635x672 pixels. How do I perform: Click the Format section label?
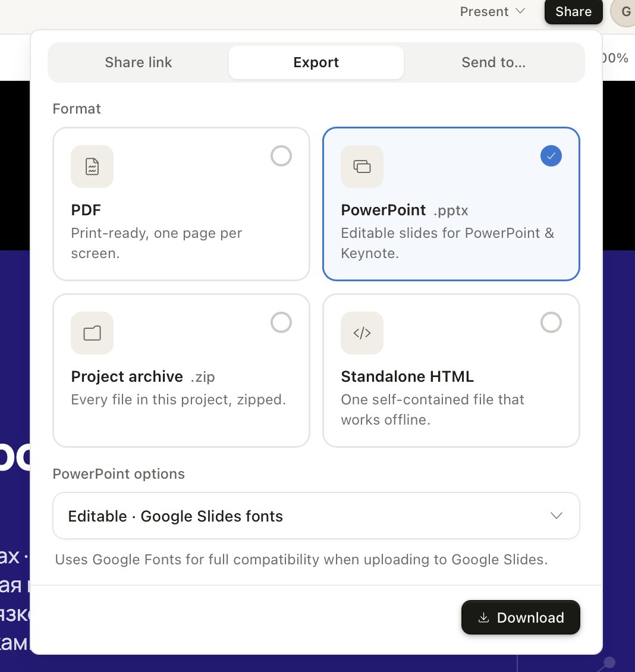[x=77, y=108]
